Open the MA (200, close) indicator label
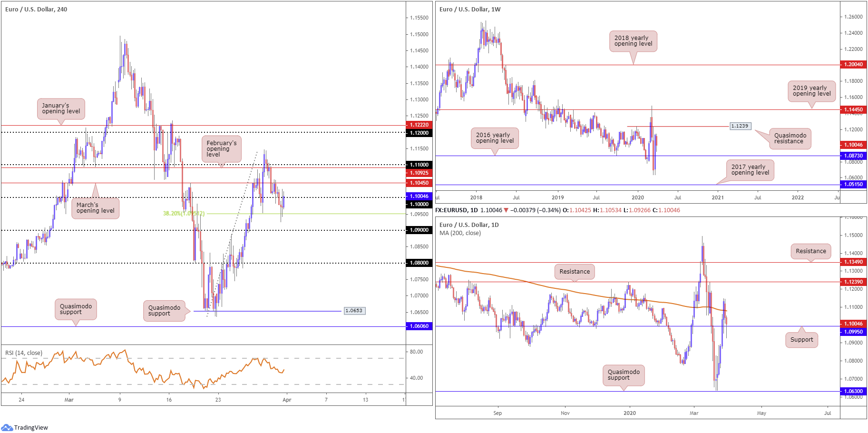Image resolution: width=868 pixels, height=433 pixels. tap(460, 233)
